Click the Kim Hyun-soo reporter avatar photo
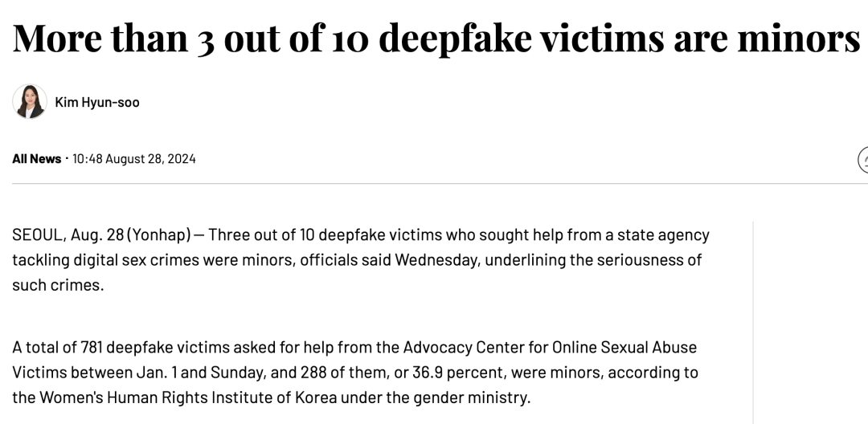 click(x=30, y=102)
